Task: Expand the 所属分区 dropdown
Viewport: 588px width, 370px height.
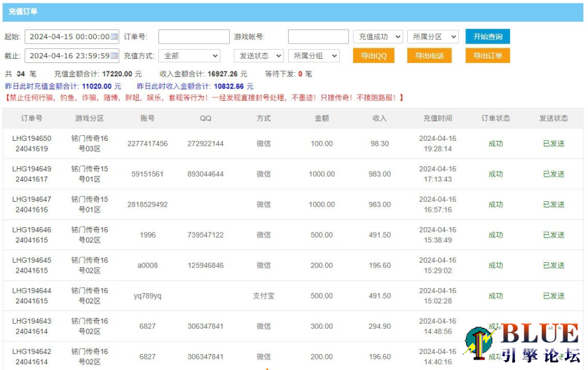Action: (x=432, y=37)
